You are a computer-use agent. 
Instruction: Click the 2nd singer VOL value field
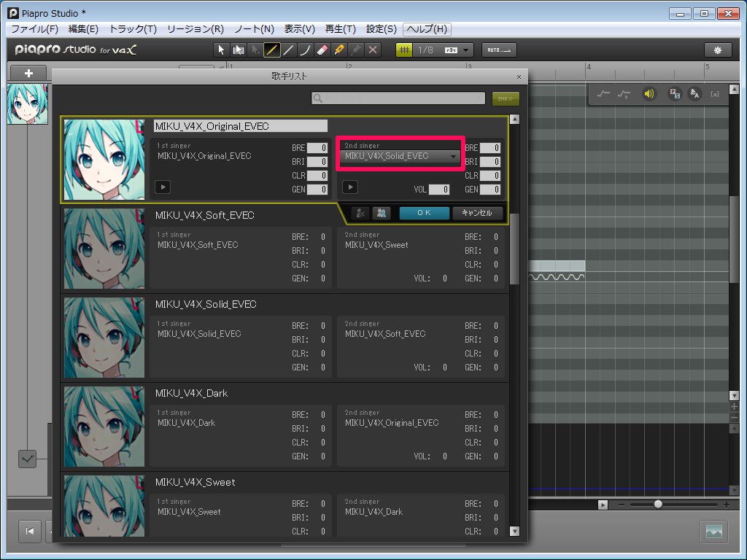click(438, 190)
